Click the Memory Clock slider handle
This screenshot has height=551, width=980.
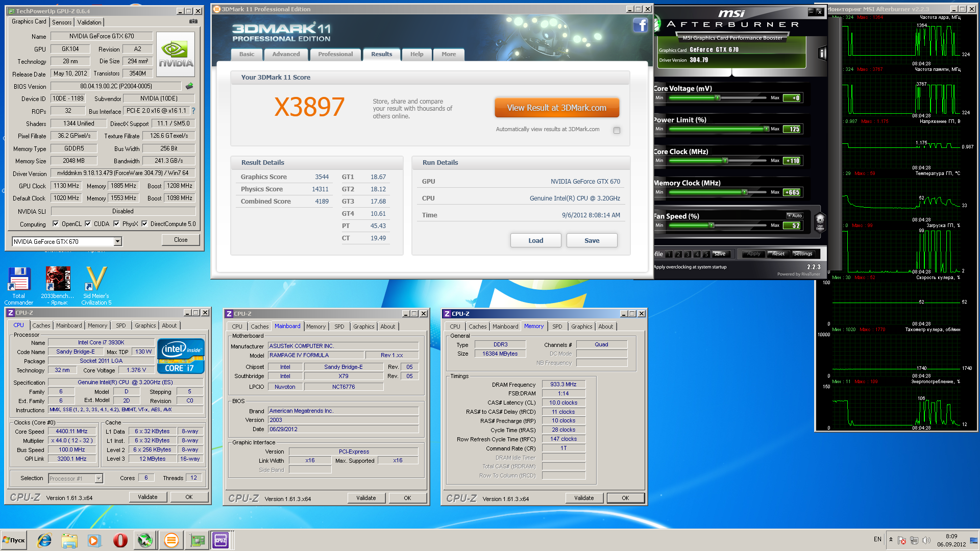745,192
